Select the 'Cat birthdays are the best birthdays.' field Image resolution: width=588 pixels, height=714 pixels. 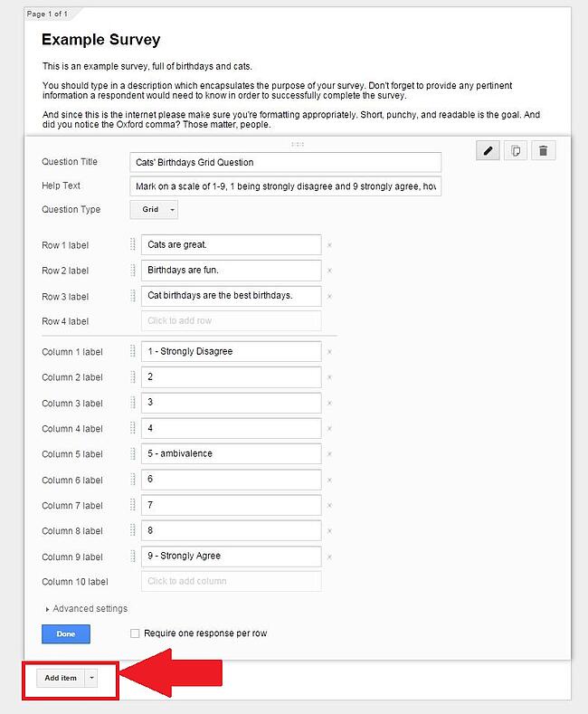pyautogui.click(x=231, y=296)
